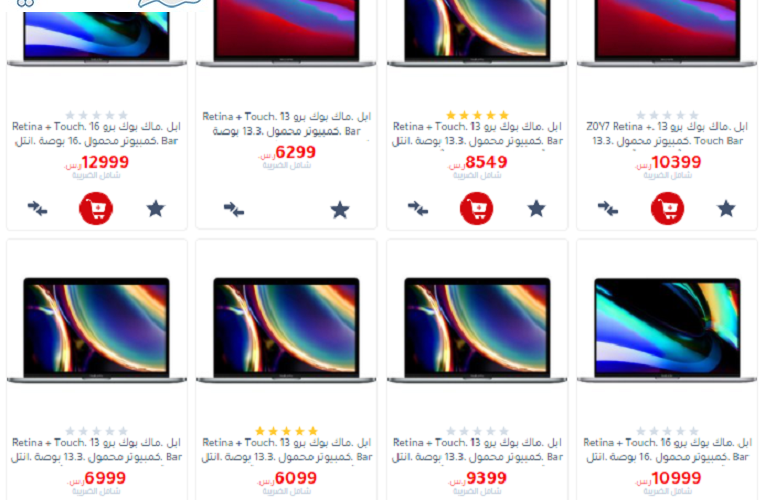Favorite the 6299 MacBook with star icon
765x500 pixels.
[x=340, y=210]
